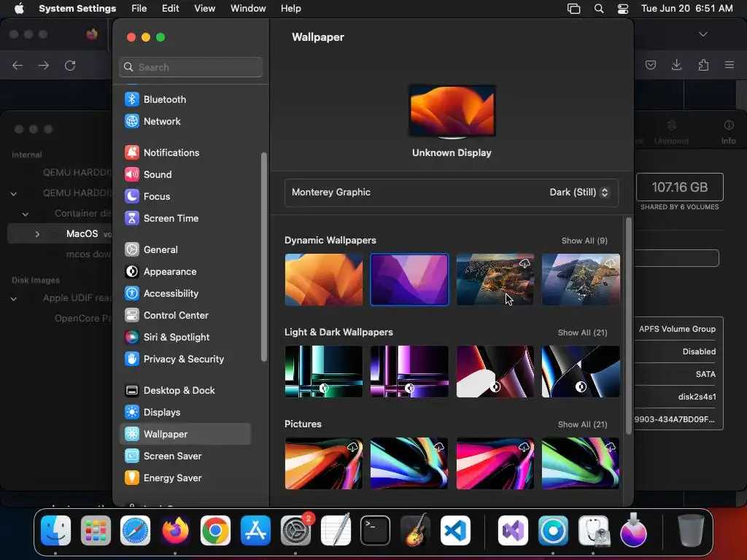Choose the teal Light & Dark wallpaper
The image size is (747, 560).
click(323, 371)
